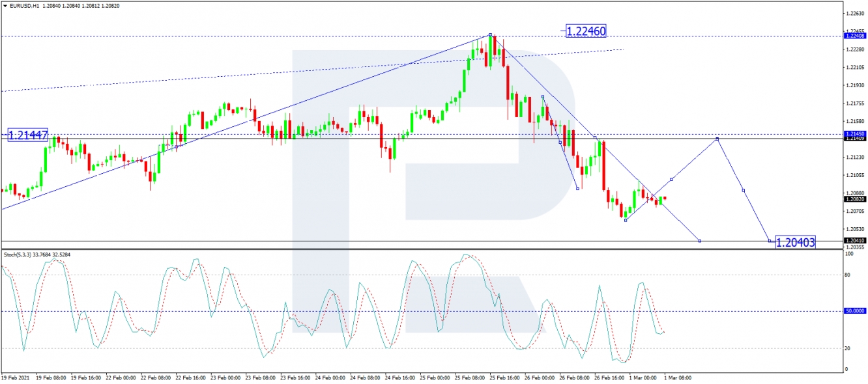Click the 23 Feb 08:00 time label

(259, 377)
